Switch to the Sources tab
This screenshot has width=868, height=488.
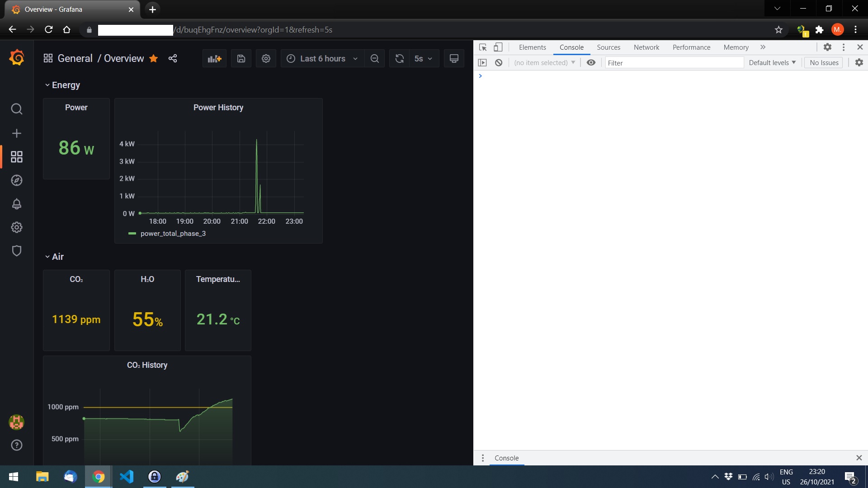click(x=608, y=47)
